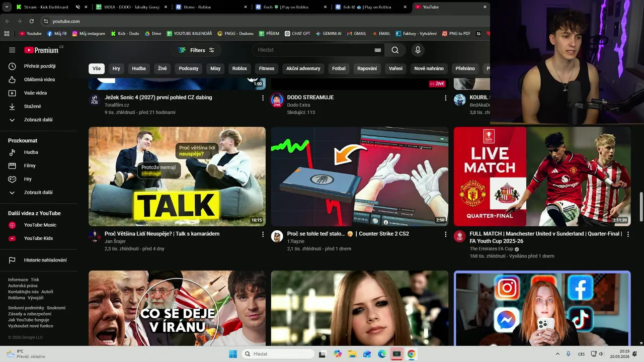Click the magnifier search button
Viewport: 644px width, 362px height.
[395, 50]
